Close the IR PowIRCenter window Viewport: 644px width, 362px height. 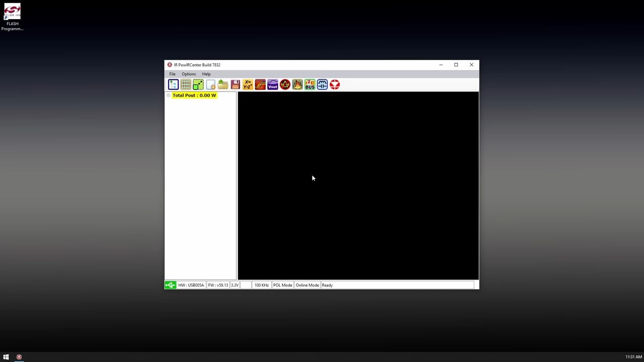pos(471,65)
